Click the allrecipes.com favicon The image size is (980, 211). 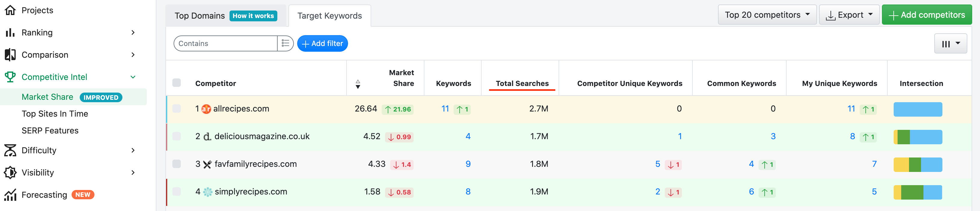[206, 109]
